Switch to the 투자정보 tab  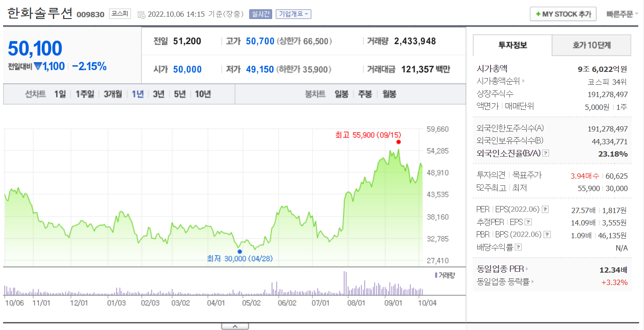[x=513, y=45]
